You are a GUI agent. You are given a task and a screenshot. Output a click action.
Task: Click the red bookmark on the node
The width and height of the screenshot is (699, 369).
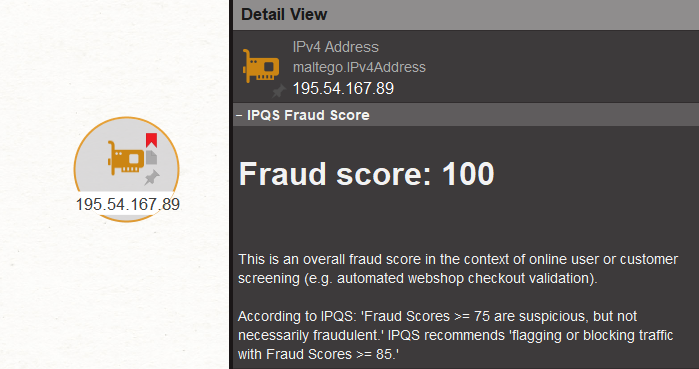[x=152, y=140]
